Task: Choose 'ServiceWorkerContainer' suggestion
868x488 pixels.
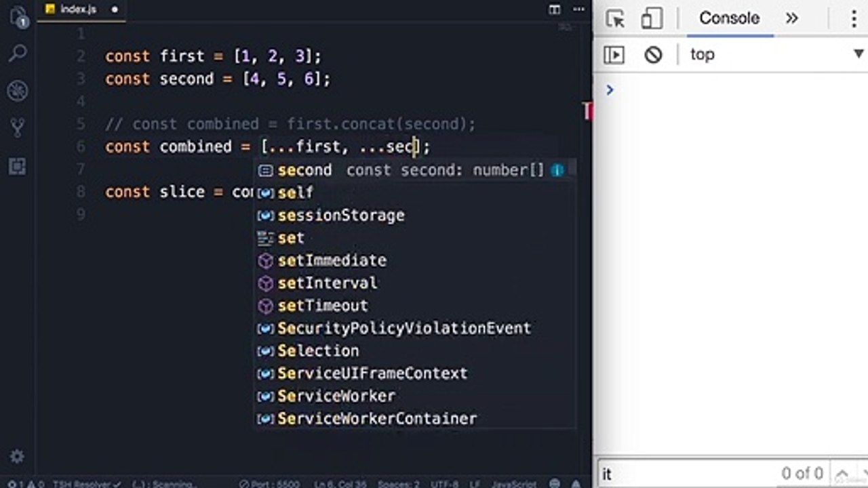Action: (415, 419)
